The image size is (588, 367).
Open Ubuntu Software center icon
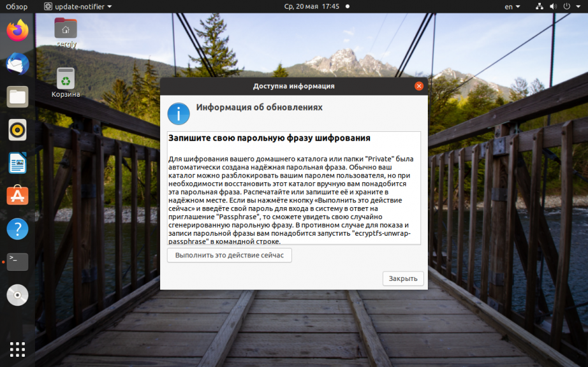[17, 196]
